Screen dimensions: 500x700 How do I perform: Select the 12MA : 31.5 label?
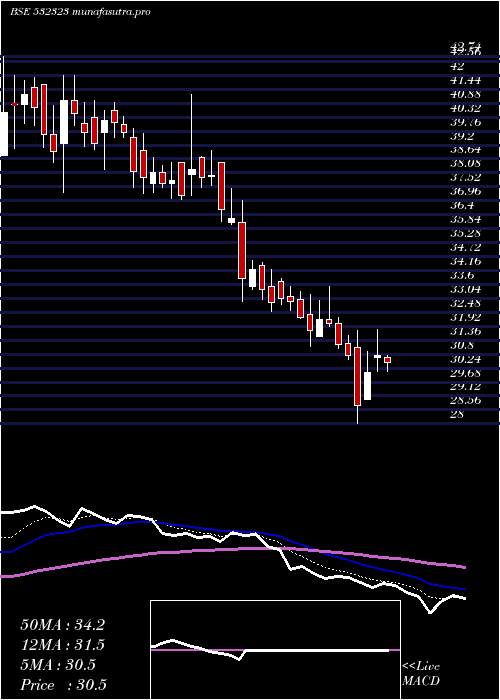pyautogui.click(x=62, y=645)
